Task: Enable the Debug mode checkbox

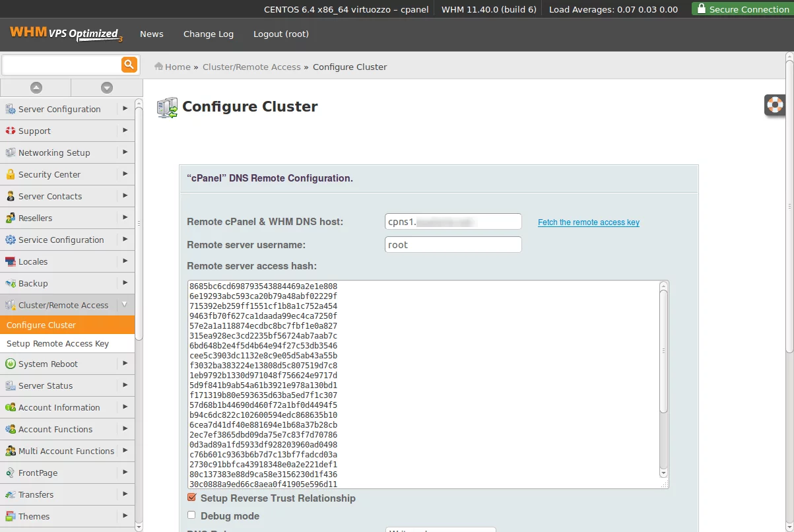Action: tap(192, 515)
